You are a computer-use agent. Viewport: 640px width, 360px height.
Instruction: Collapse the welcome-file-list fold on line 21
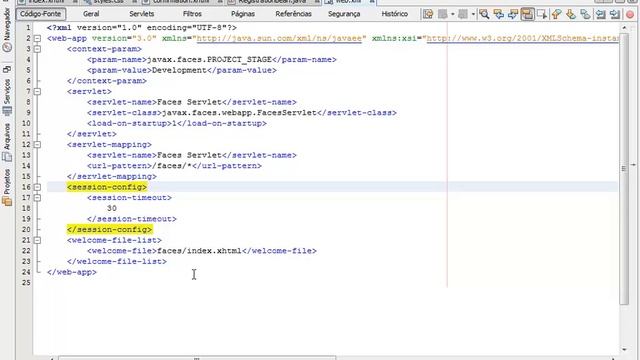coord(37,240)
